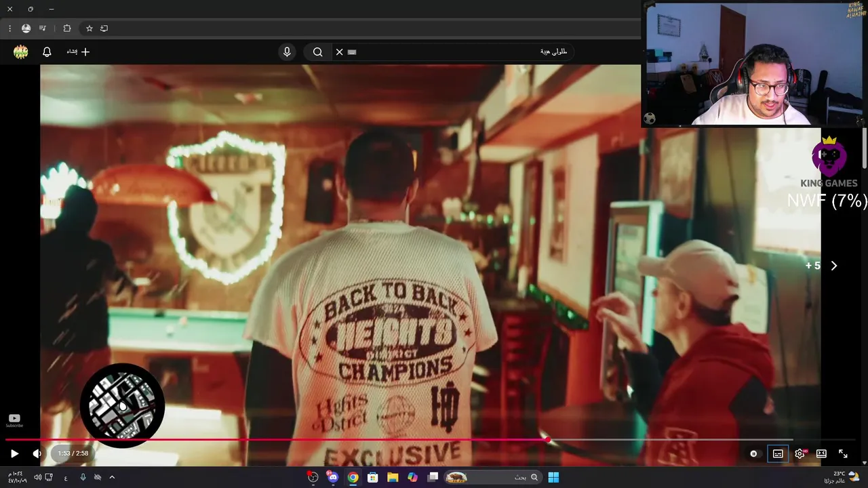This screenshot has height=488, width=868.
Task: Toggle subtitles closed captions
Action: pos(778,453)
